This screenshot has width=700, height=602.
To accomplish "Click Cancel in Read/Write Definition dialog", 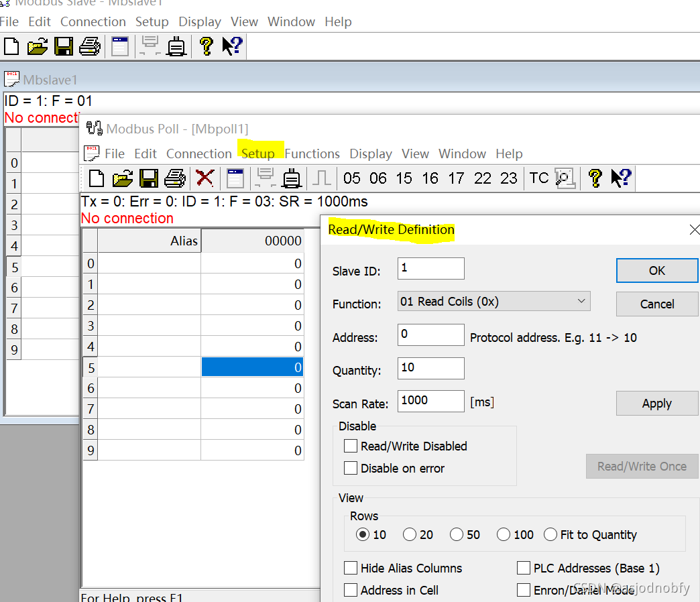I will [x=657, y=304].
